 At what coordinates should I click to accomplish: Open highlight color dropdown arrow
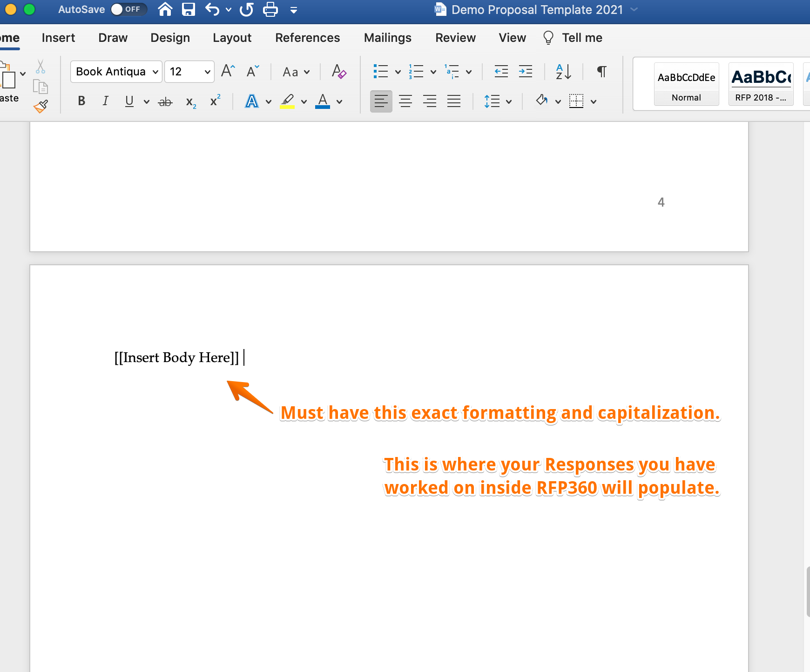click(304, 101)
